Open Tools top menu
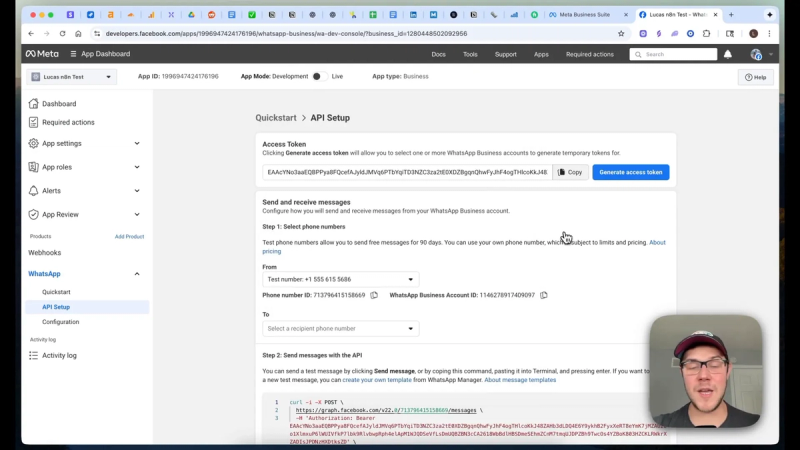 click(470, 54)
